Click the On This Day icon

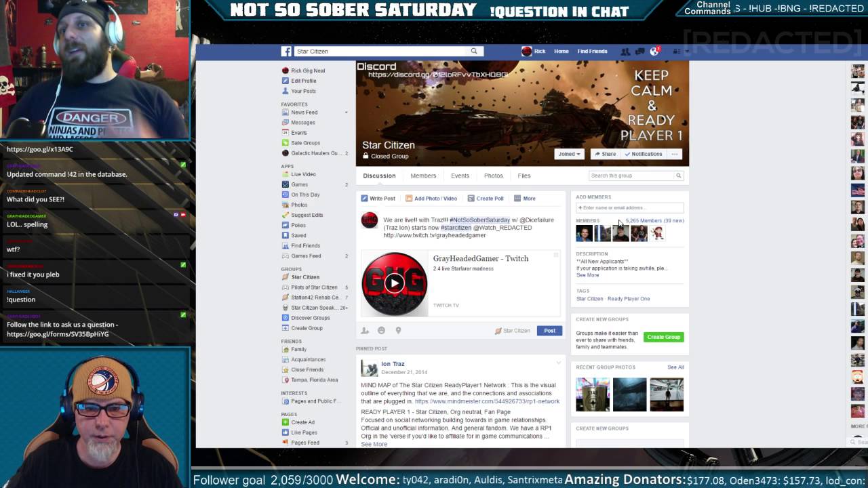point(285,195)
